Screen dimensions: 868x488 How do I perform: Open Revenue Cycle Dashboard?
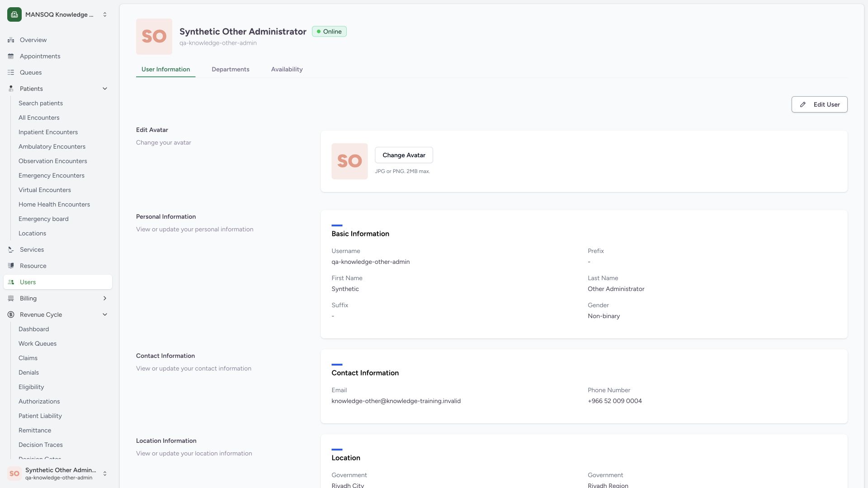pos(34,329)
